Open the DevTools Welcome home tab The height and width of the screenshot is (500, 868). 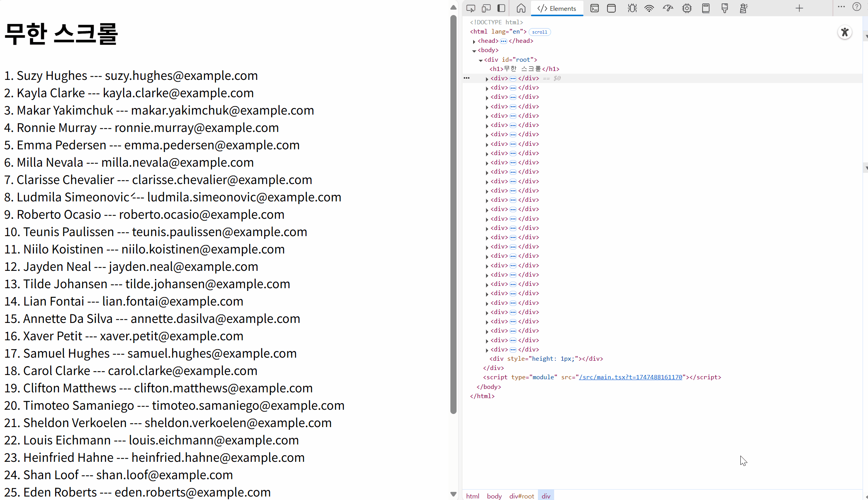point(521,8)
